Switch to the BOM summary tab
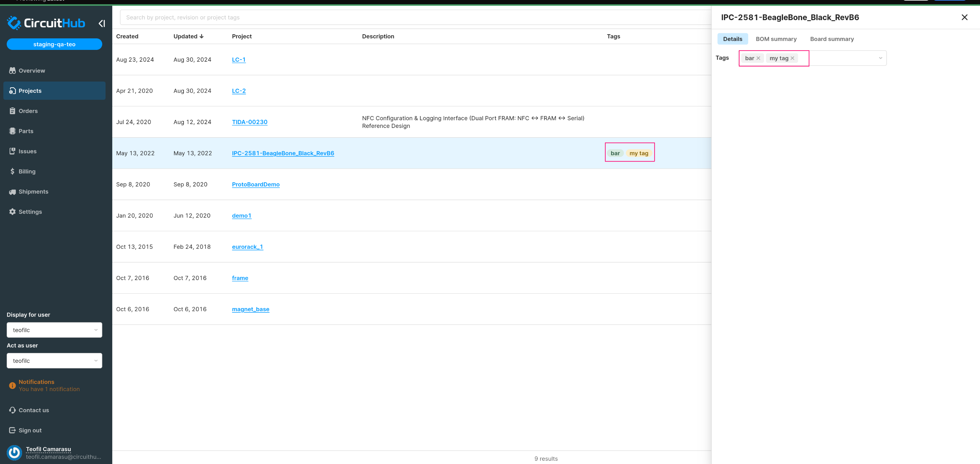The height and width of the screenshot is (464, 980). (x=776, y=39)
